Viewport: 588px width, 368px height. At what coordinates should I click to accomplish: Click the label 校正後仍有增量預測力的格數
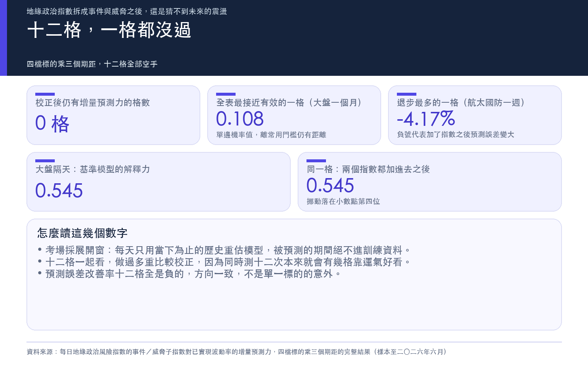coord(93,103)
